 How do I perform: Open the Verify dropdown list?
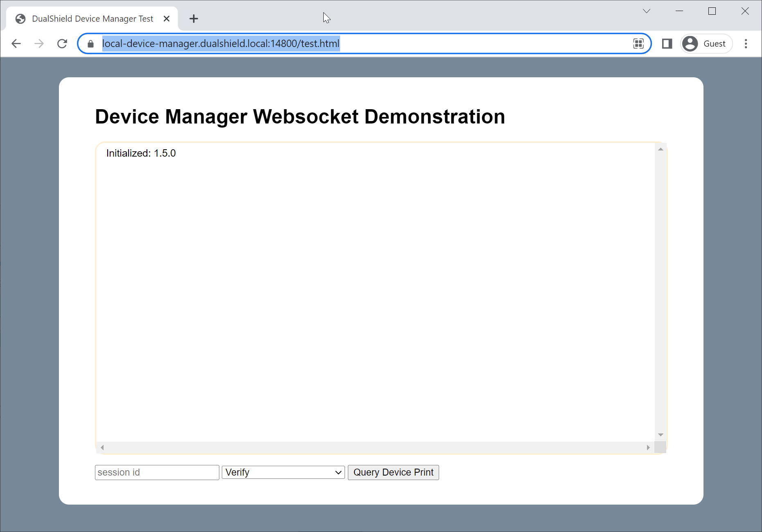(x=283, y=472)
